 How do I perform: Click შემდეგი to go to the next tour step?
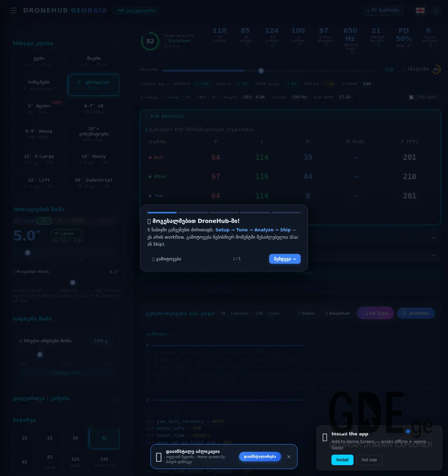(285, 259)
